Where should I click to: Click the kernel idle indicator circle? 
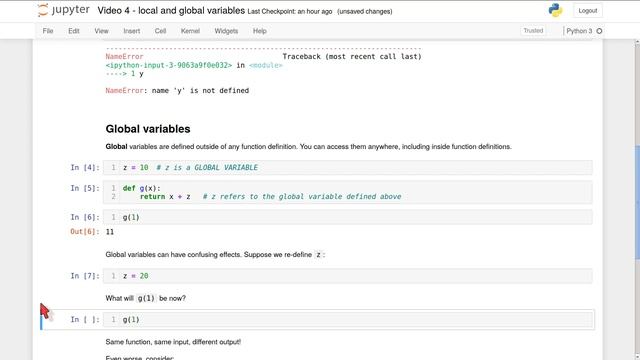[x=599, y=31]
